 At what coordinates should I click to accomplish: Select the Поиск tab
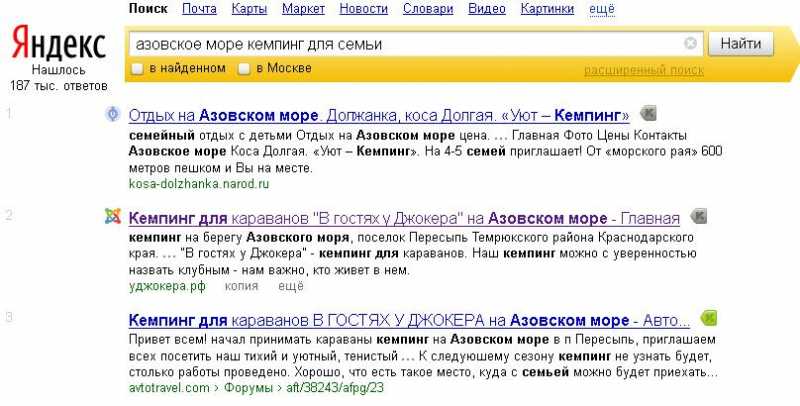tap(148, 9)
